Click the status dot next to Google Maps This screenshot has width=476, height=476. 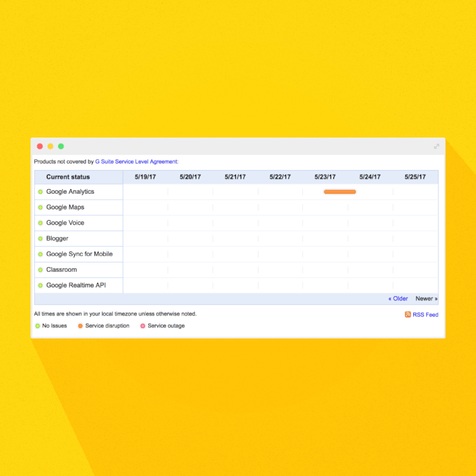40,208
